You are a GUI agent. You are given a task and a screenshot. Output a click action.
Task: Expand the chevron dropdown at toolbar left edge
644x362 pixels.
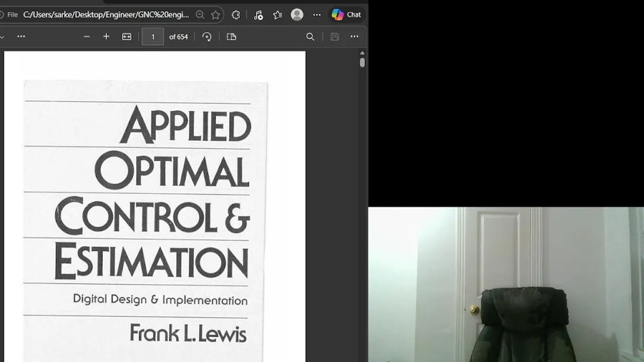[2, 37]
